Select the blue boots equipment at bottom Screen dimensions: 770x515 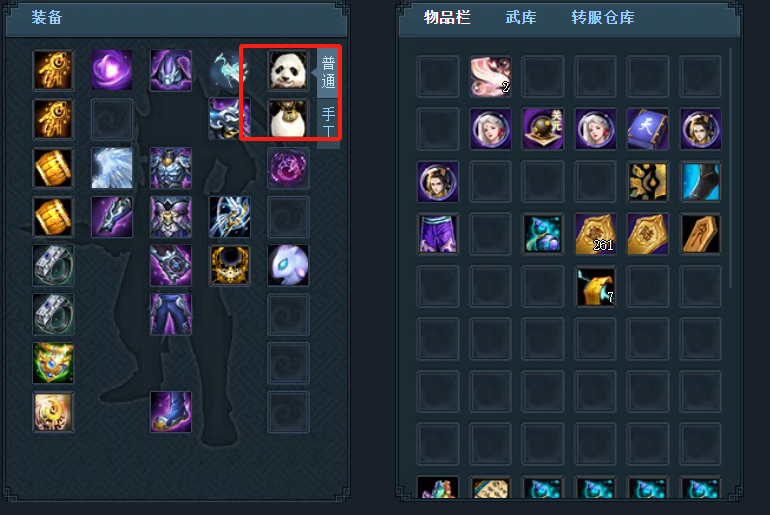pos(170,411)
